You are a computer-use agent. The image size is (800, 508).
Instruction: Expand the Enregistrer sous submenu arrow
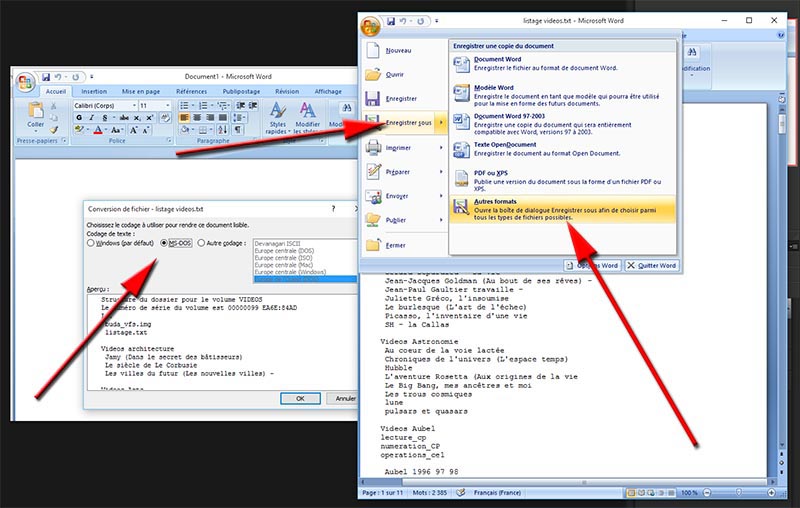441,122
